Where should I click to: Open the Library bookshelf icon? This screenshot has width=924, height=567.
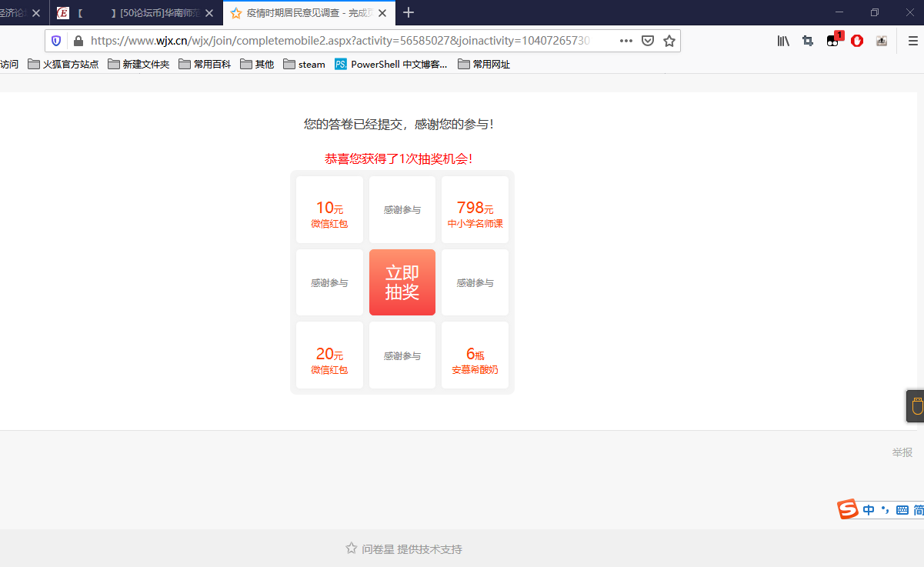coord(783,41)
